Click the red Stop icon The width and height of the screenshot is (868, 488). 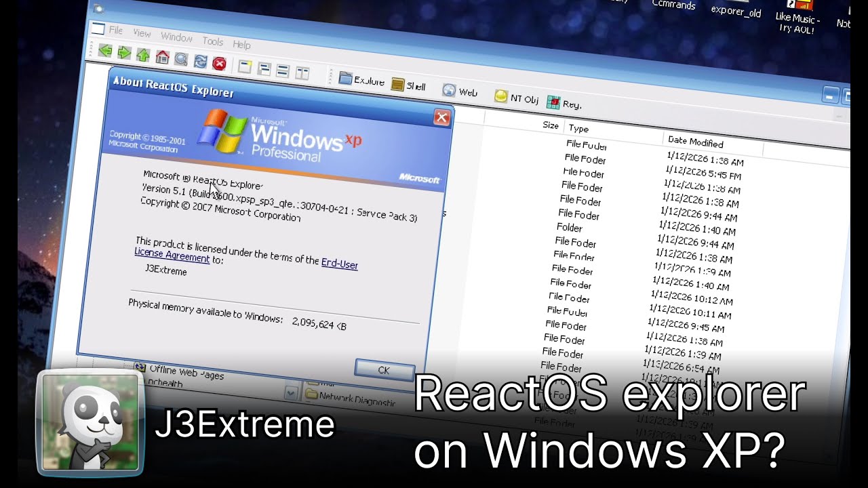(x=219, y=64)
